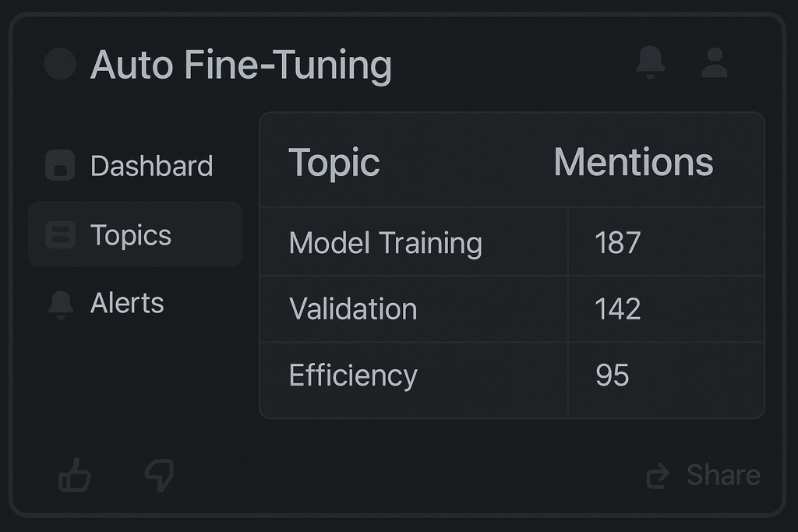Screen dimensions: 798x532
Task: Select the Validation topic row
Action: tap(353, 309)
